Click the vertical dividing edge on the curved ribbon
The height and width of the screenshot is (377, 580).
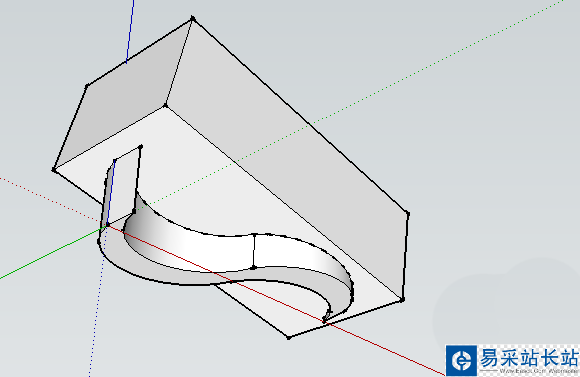254,251
